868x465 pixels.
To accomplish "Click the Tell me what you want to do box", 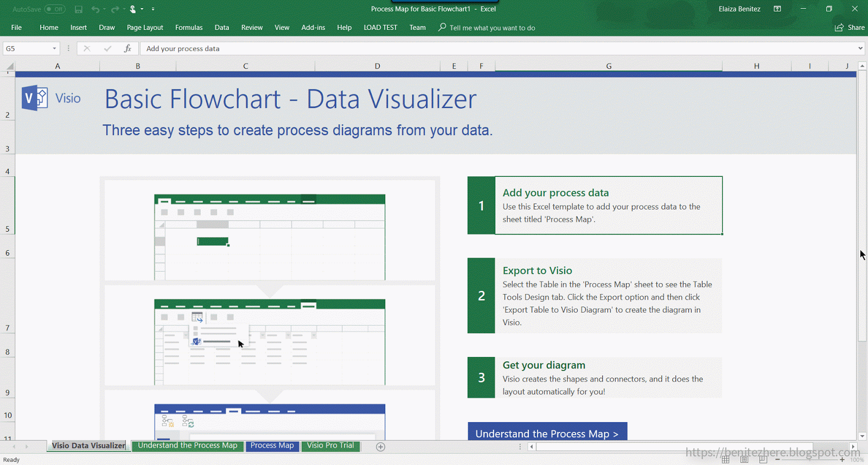I will coord(487,28).
